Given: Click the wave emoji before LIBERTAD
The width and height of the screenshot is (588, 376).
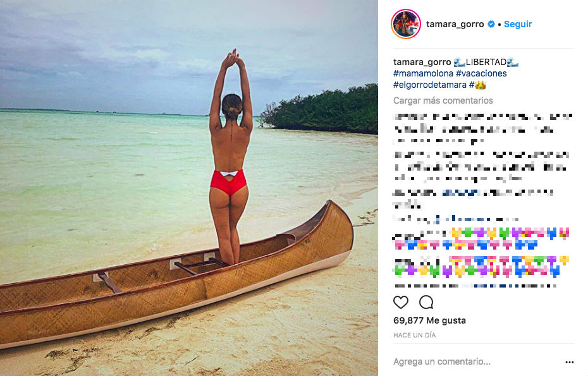Looking at the screenshot, I should point(459,62).
